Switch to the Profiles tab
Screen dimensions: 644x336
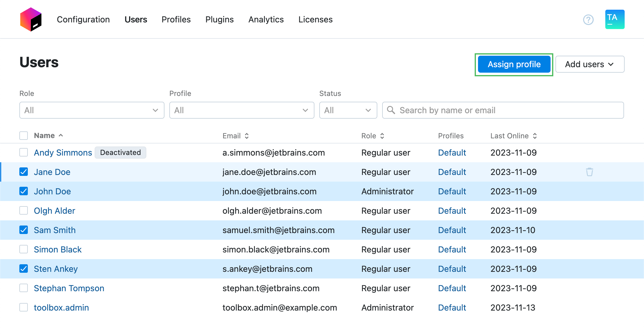[x=176, y=19]
